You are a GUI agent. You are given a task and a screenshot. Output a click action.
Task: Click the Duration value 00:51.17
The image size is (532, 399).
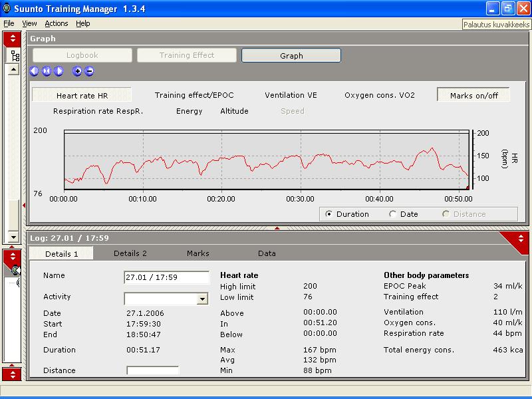point(143,350)
